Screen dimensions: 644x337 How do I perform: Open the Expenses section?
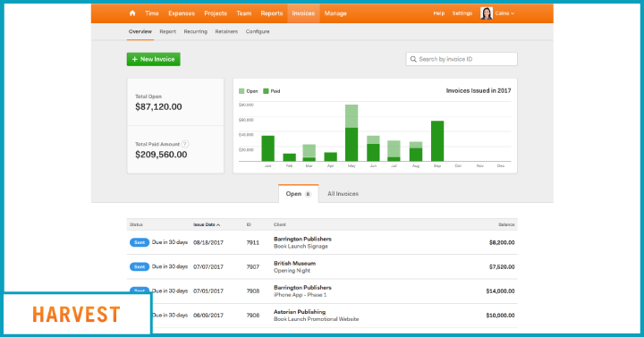(181, 13)
